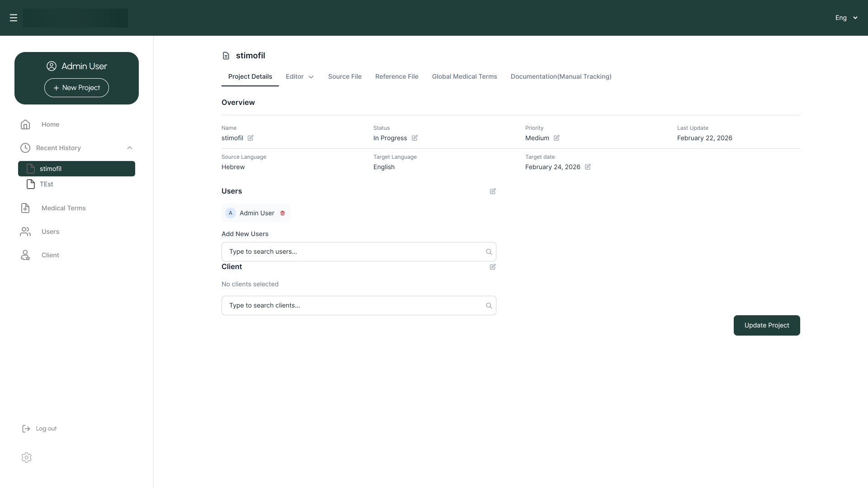The width and height of the screenshot is (868, 488).
Task: Click the Client icon in sidebar
Action: (x=25, y=255)
